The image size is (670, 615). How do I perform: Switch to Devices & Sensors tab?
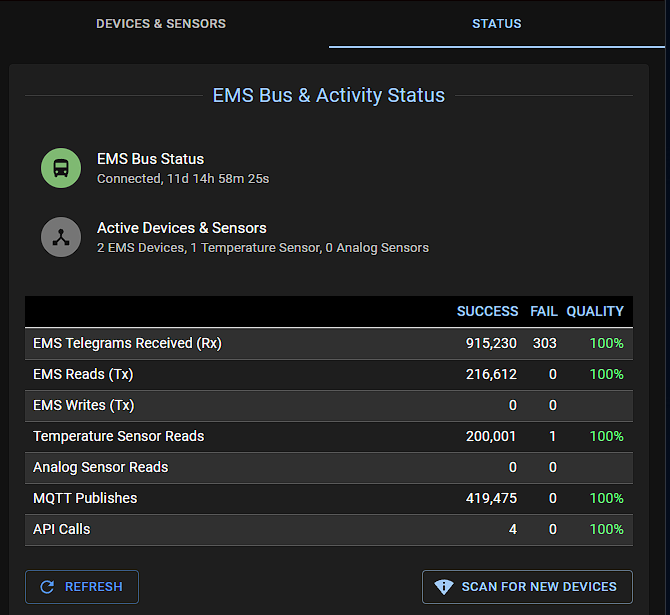161,24
